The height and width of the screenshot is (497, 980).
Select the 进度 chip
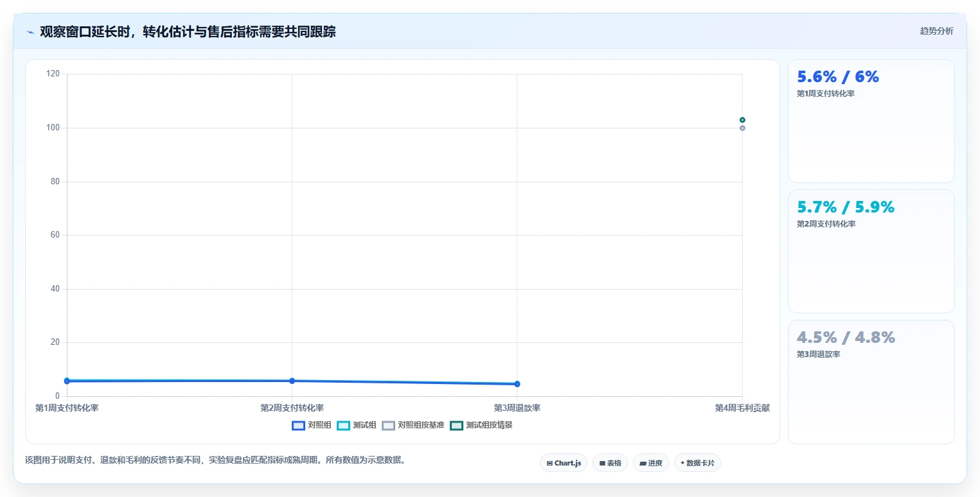point(651,463)
